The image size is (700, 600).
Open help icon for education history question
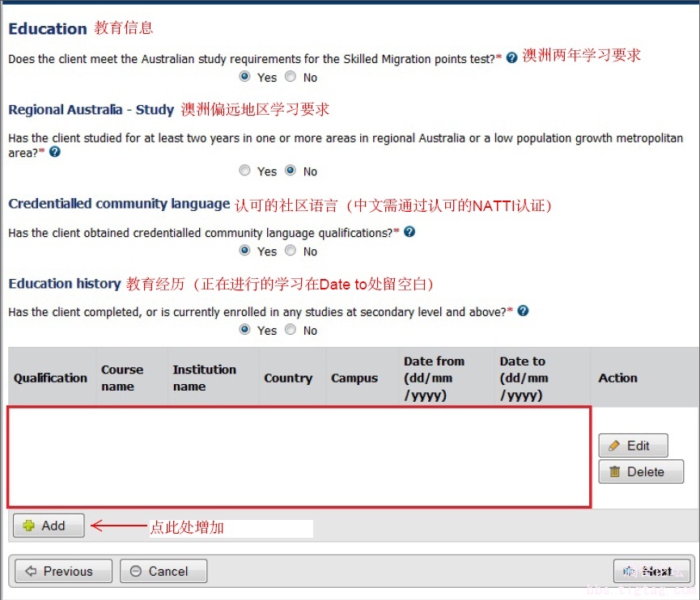[x=523, y=311]
